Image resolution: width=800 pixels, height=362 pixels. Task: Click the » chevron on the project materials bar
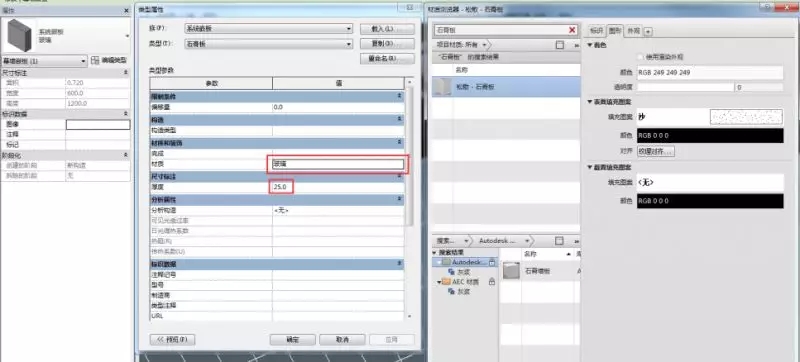(577, 45)
